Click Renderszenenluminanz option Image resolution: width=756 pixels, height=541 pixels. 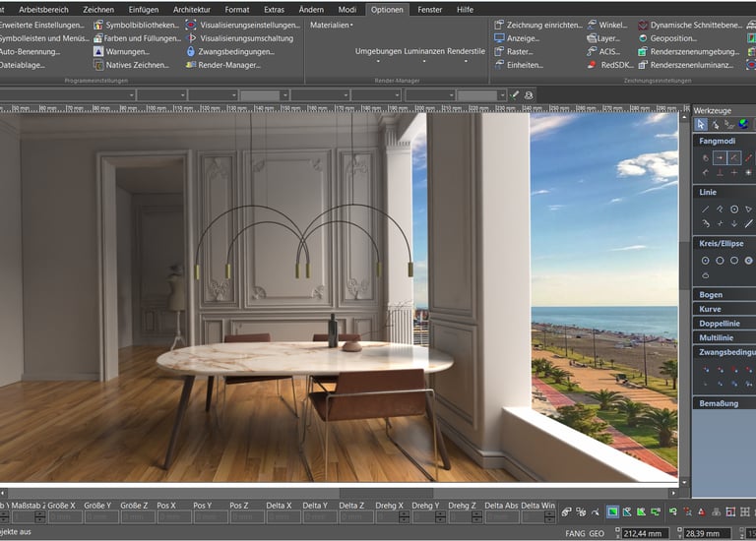686,65
